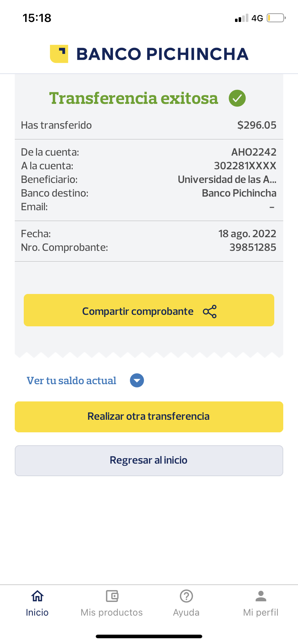
Task: Tap the Banco Pichincha yellow logo icon
Action: [59, 54]
